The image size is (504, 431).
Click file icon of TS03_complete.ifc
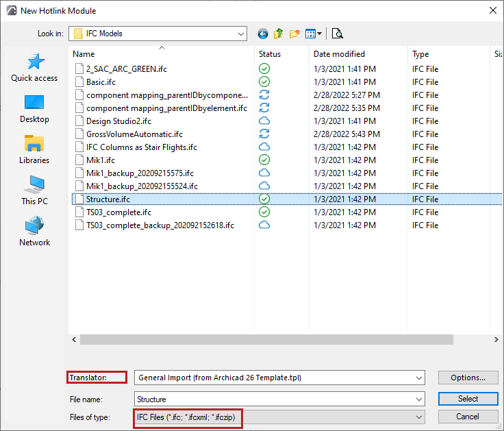pos(79,212)
